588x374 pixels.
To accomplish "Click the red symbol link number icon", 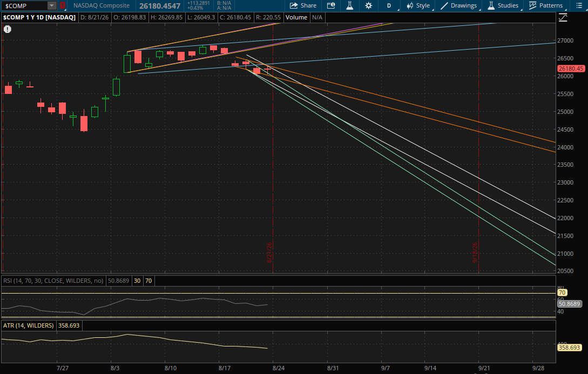I will tap(63, 5).
